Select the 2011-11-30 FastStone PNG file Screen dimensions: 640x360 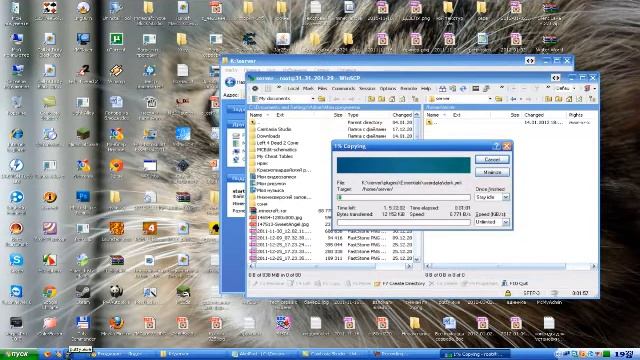(x=284, y=231)
